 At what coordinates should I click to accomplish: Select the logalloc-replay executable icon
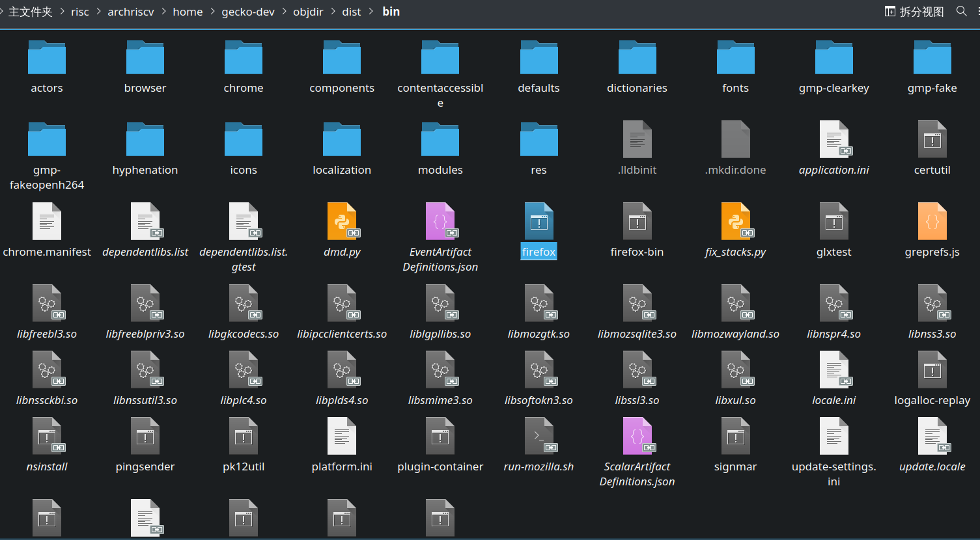point(932,370)
